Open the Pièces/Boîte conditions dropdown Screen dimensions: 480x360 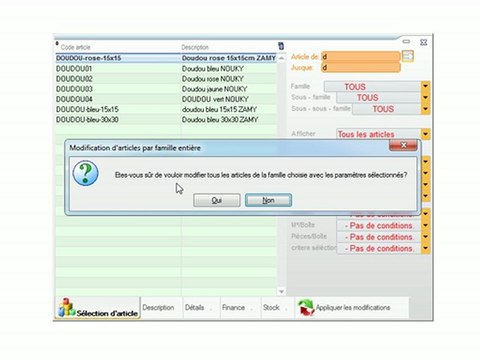425,237
